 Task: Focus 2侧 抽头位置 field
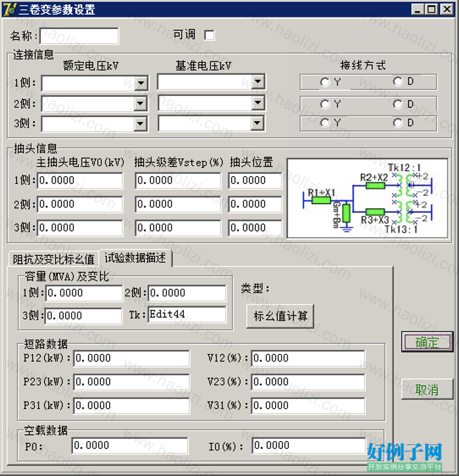pos(255,204)
